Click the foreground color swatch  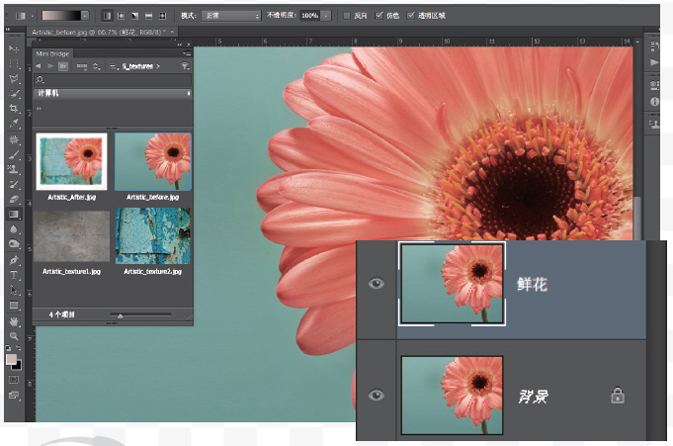(x=11, y=359)
